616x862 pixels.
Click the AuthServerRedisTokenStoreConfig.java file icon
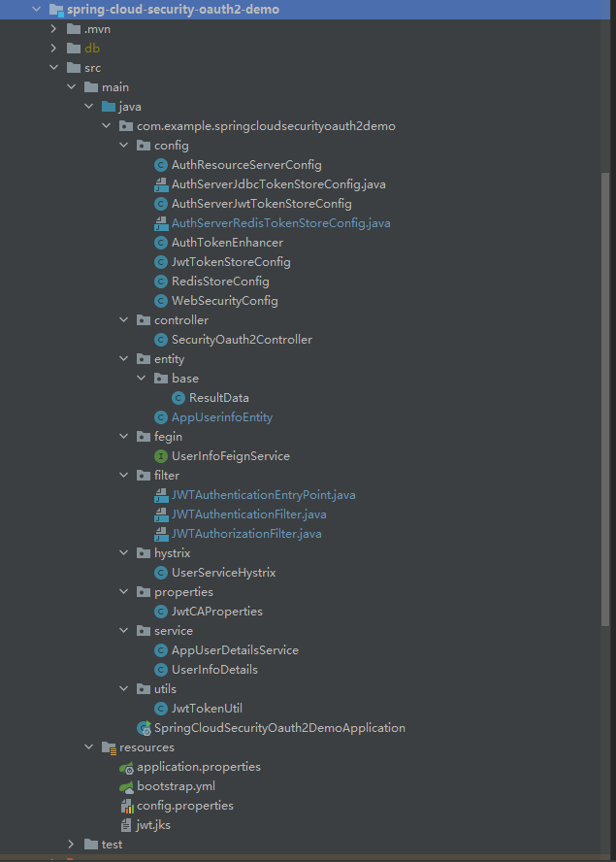[160, 223]
